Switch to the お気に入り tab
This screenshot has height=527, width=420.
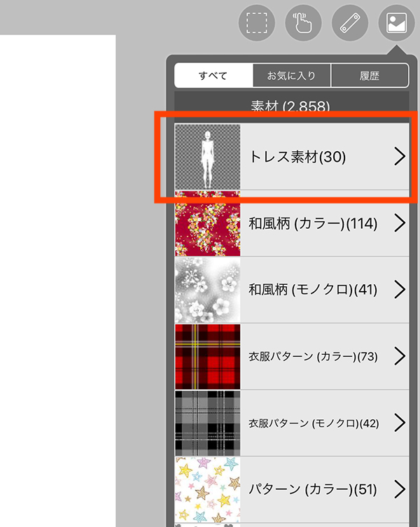[291, 76]
